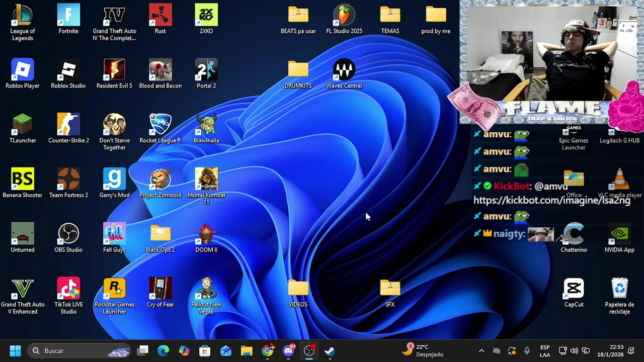Screen dimensions: 644x362
Task: Select the DRUMKITS folder
Action: coord(298,73)
